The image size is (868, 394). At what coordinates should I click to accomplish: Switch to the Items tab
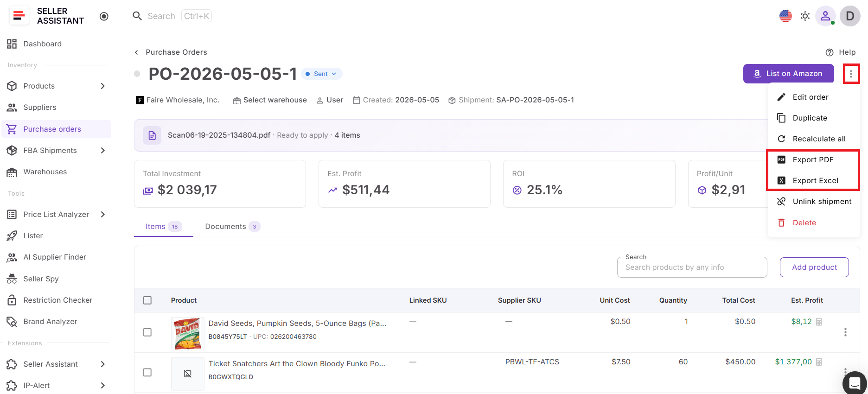(x=164, y=227)
